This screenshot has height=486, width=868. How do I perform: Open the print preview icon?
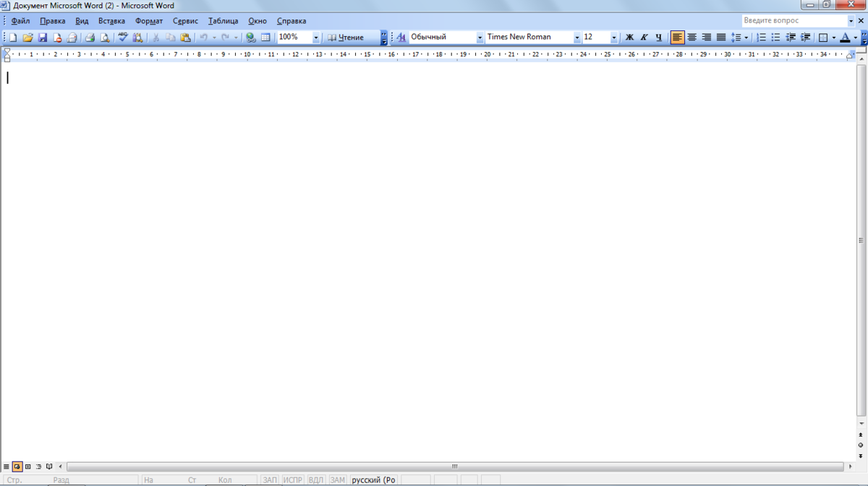105,38
